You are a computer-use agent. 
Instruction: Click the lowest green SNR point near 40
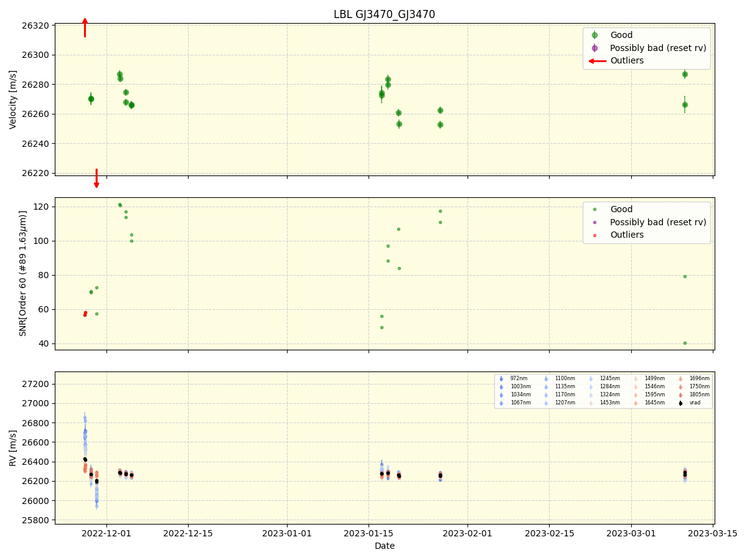[685, 343]
